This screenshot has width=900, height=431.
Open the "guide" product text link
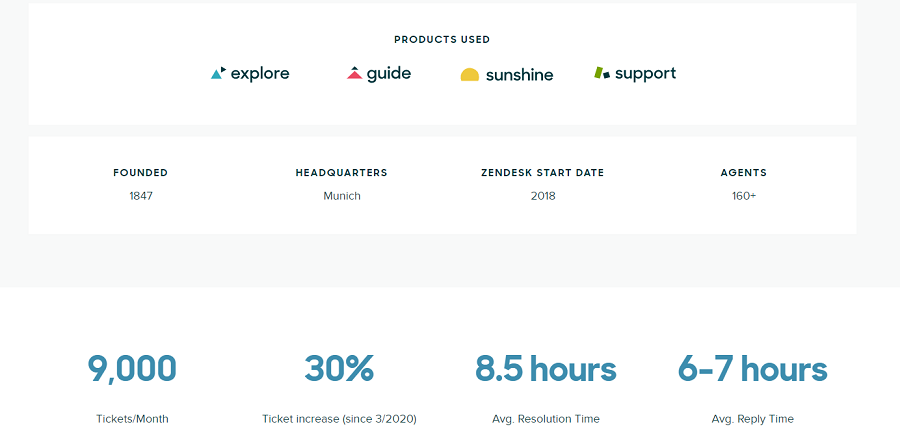click(389, 74)
